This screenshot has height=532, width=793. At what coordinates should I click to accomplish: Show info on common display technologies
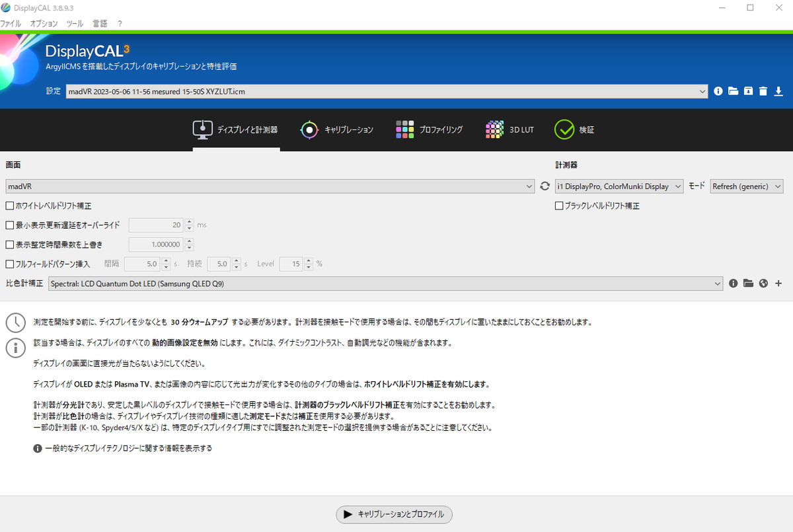(x=123, y=448)
